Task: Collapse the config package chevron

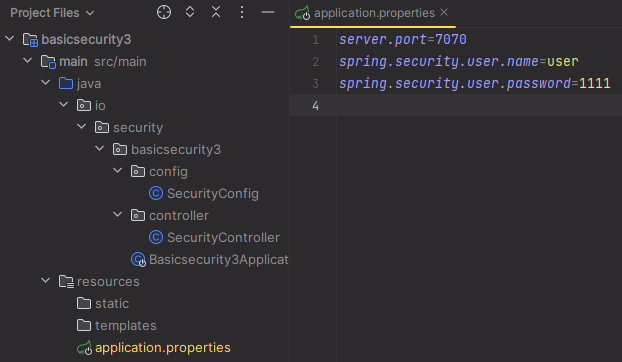Action: coord(117,171)
